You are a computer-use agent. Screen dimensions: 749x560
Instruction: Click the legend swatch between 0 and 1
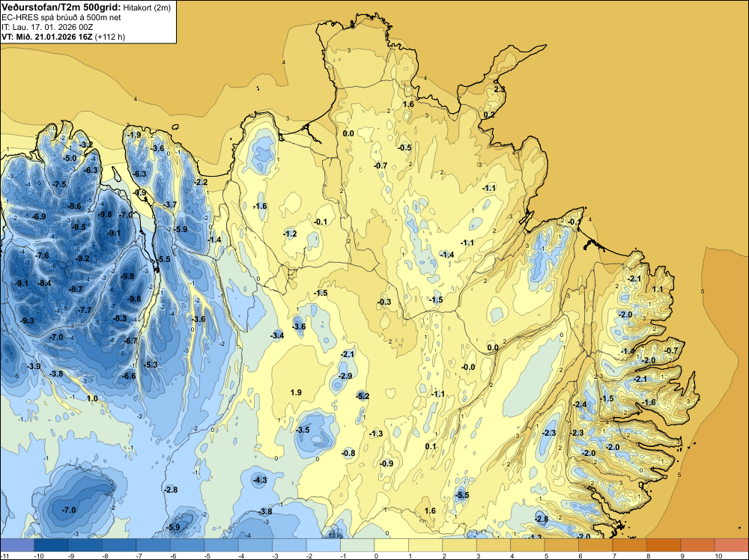[x=392, y=545]
